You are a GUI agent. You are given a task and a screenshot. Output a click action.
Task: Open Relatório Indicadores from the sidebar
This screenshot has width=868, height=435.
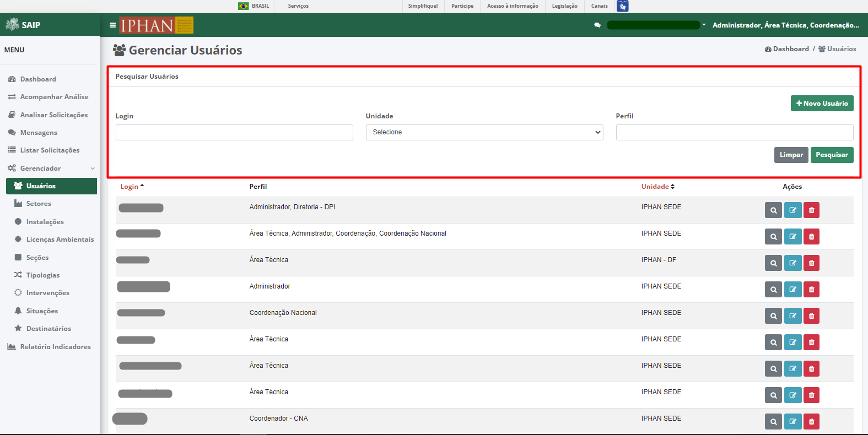pos(50,347)
